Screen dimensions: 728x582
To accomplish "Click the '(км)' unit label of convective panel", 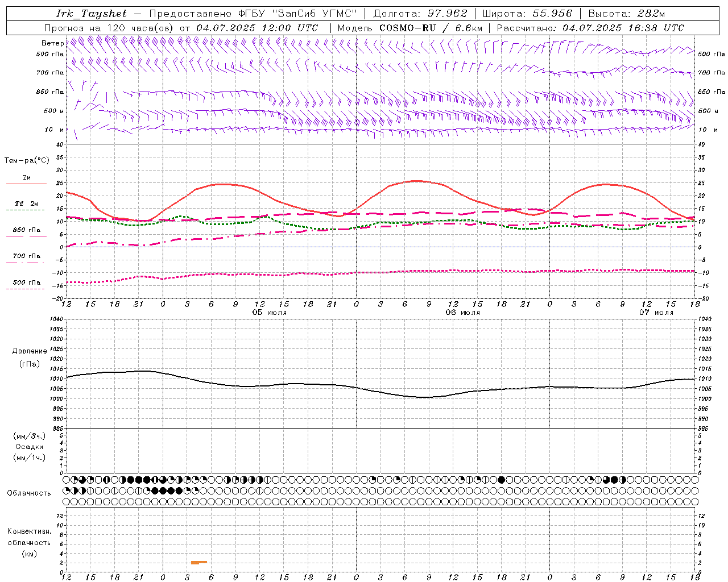I will click(x=29, y=554).
